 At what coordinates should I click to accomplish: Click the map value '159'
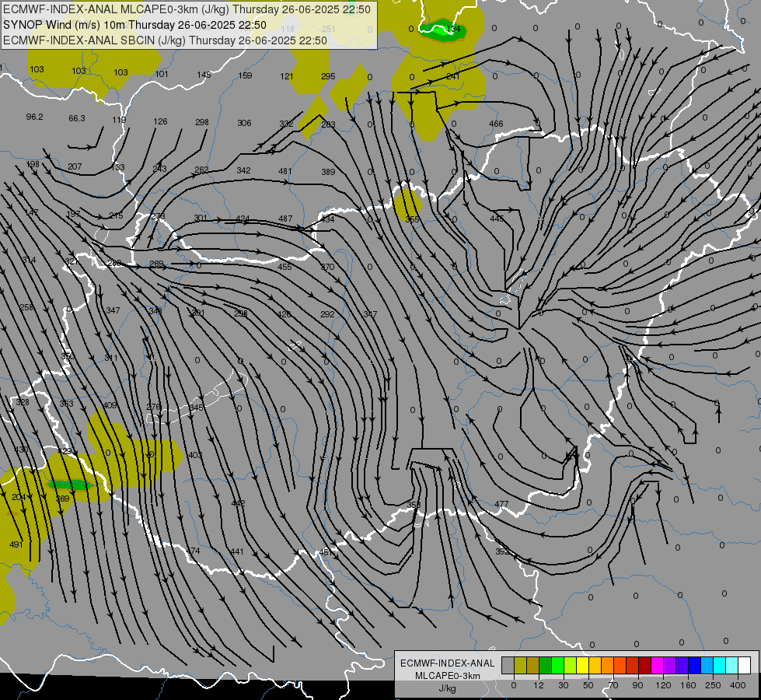point(245,75)
